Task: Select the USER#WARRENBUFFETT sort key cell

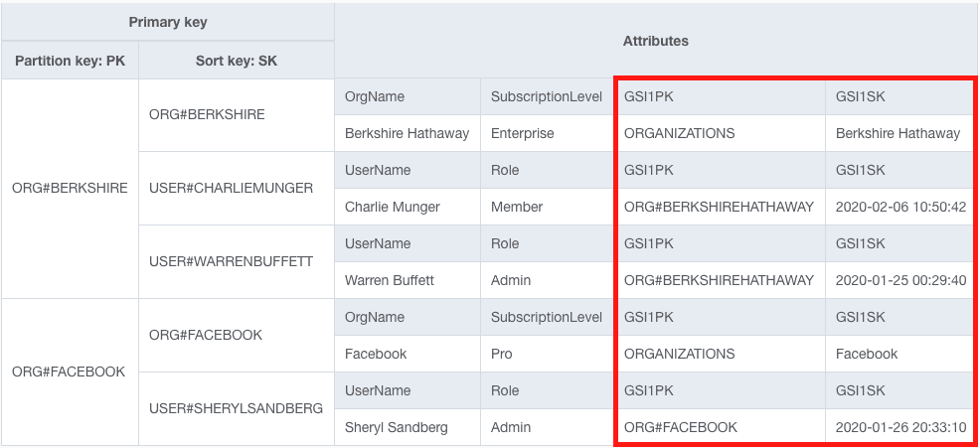Action: pyautogui.click(x=231, y=261)
